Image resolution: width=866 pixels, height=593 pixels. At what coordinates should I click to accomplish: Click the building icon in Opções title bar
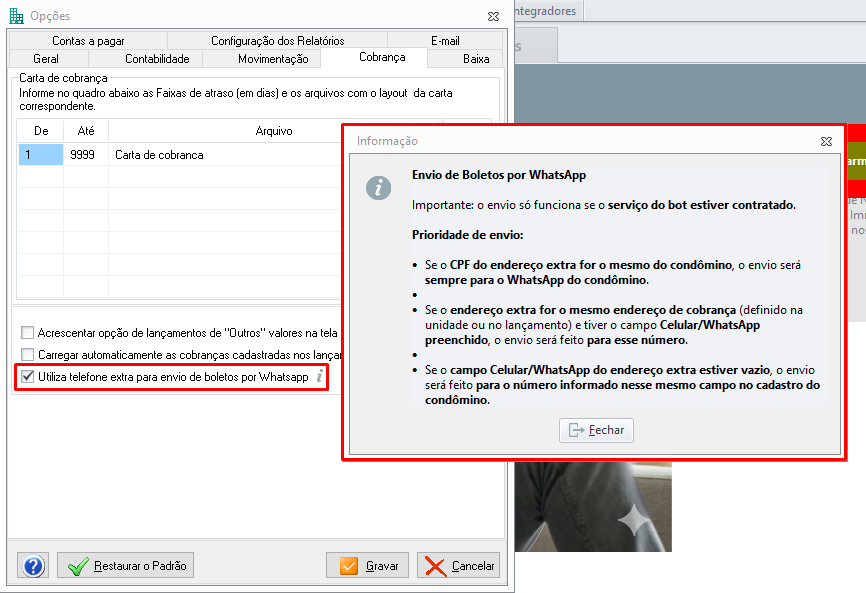click(17, 16)
